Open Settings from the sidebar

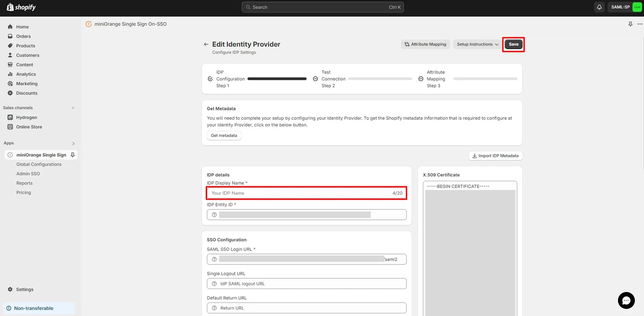(25, 289)
